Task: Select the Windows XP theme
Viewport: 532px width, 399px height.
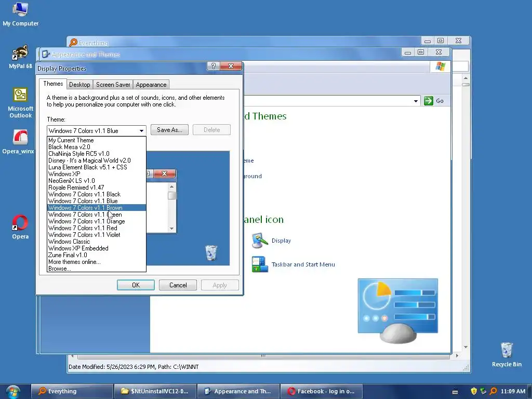Action: pyautogui.click(x=96, y=174)
